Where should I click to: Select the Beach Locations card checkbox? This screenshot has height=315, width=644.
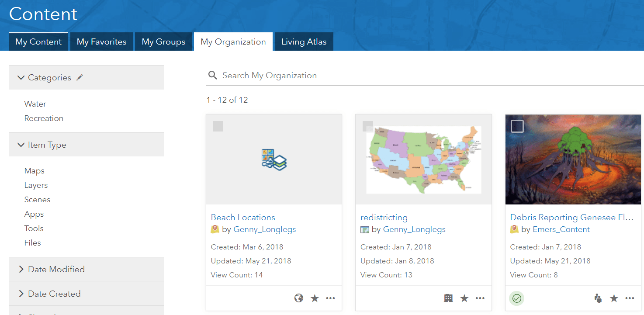click(218, 126)
